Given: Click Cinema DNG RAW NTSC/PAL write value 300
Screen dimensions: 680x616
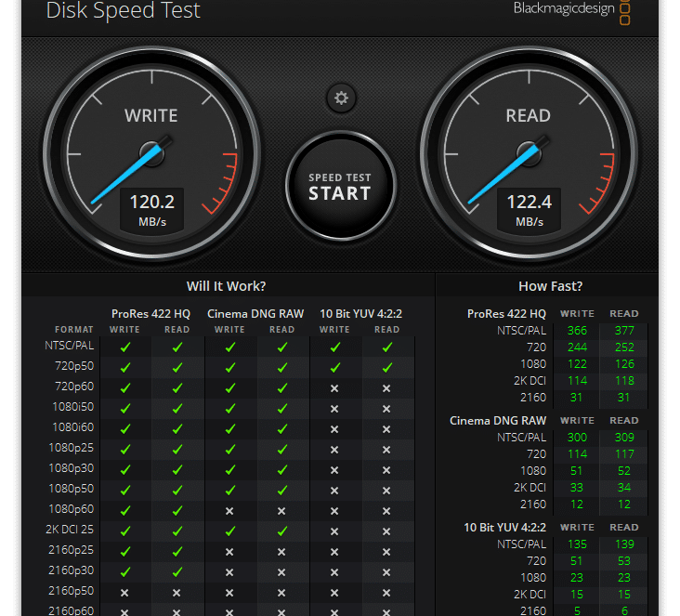Looking at the screenshot, I should [577, 438].
